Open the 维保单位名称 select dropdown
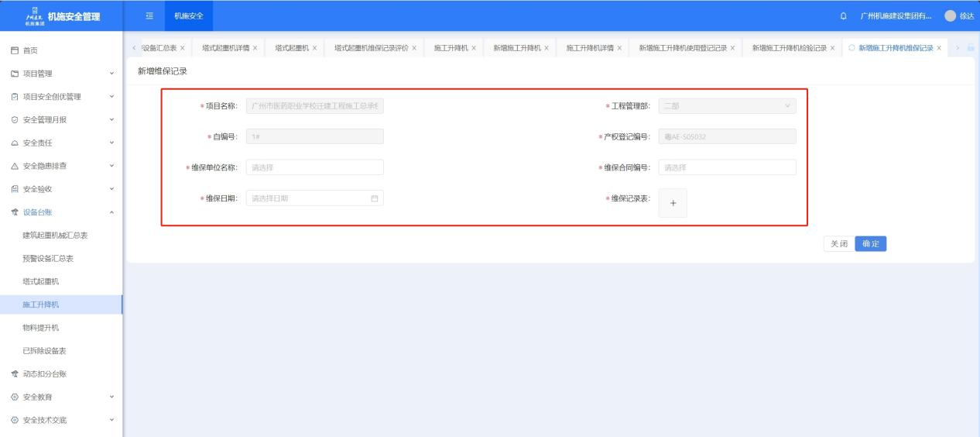This screenshot has height=437, width=980. coord(314,167)
